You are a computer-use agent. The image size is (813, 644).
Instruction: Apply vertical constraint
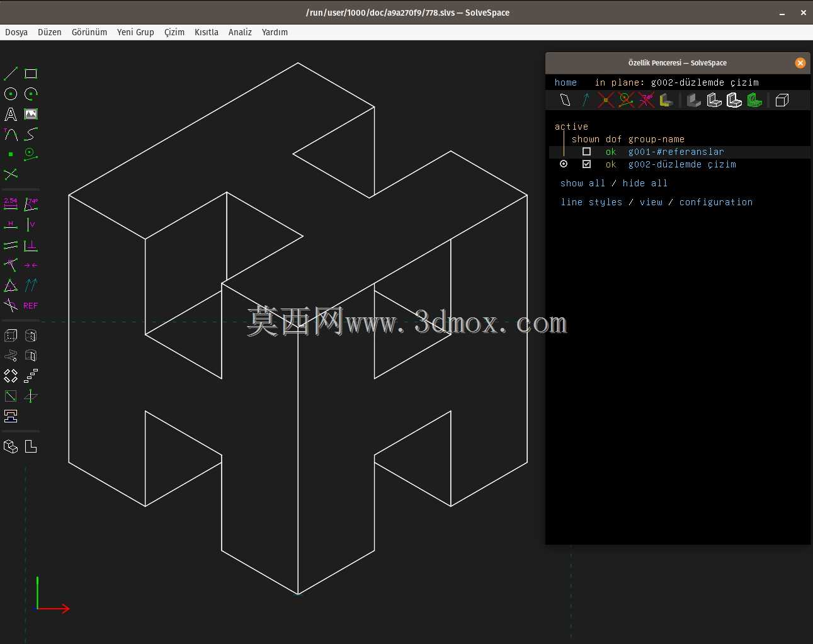[x=31, y=225]
